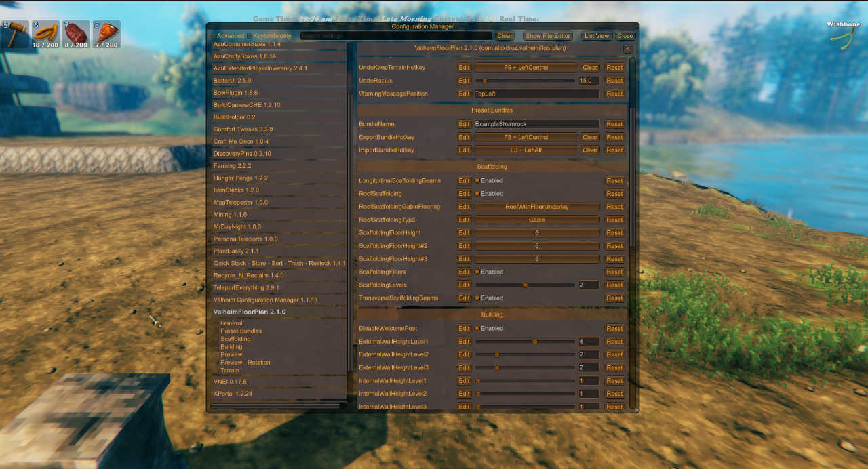Select the sausages in hotbar slot 6
This screenshot has height=469, width=868.
pos(45,34)
